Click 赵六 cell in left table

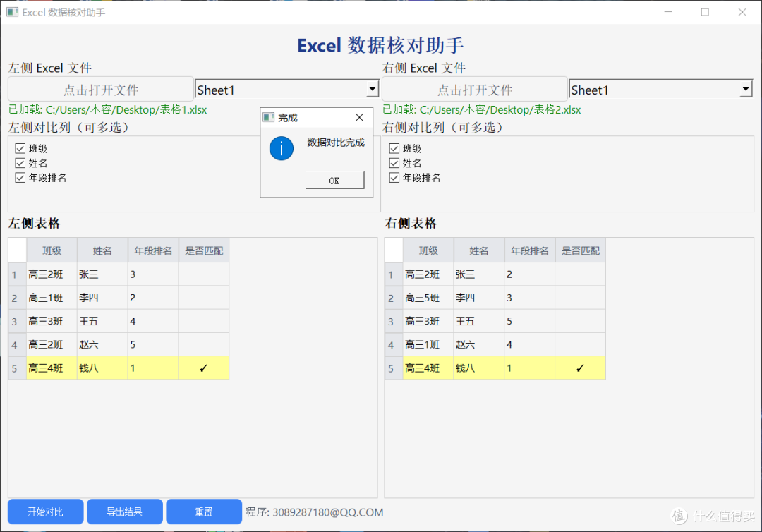pos(102,344)
